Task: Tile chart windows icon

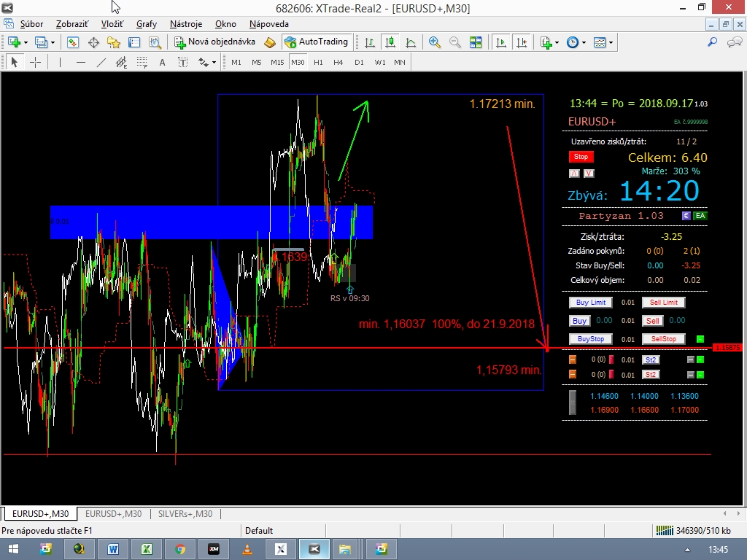Action: (476, 42)
